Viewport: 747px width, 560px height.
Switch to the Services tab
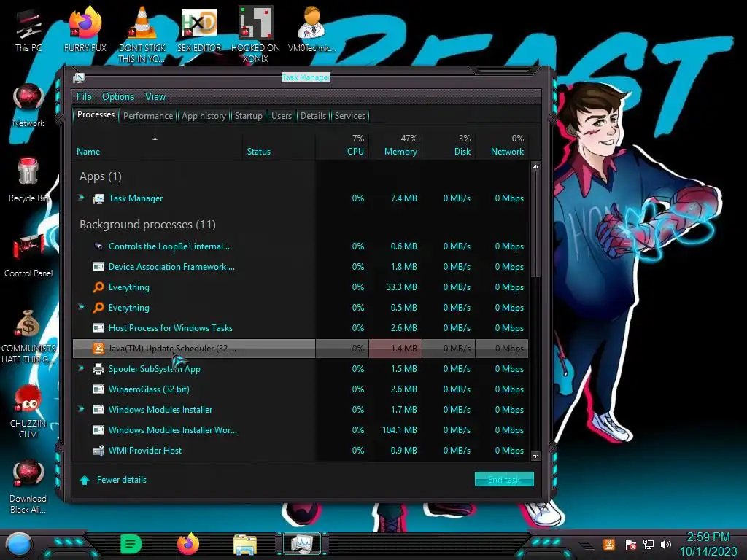[350, 116]
